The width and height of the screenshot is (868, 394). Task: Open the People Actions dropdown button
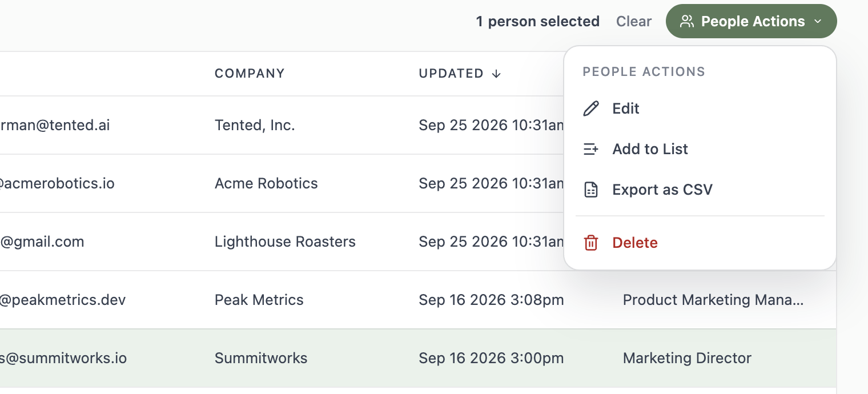pyautogui.click(x=751, y=21)
